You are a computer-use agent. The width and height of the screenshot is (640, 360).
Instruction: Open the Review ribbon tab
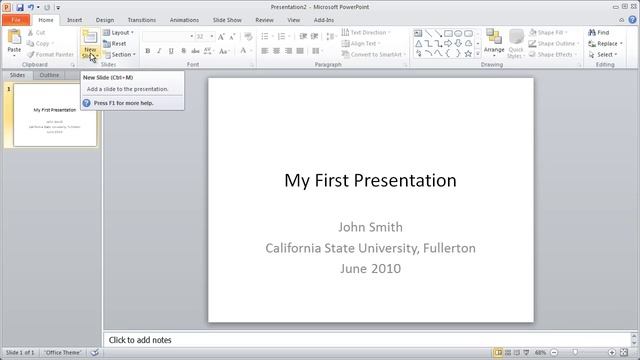264,20
